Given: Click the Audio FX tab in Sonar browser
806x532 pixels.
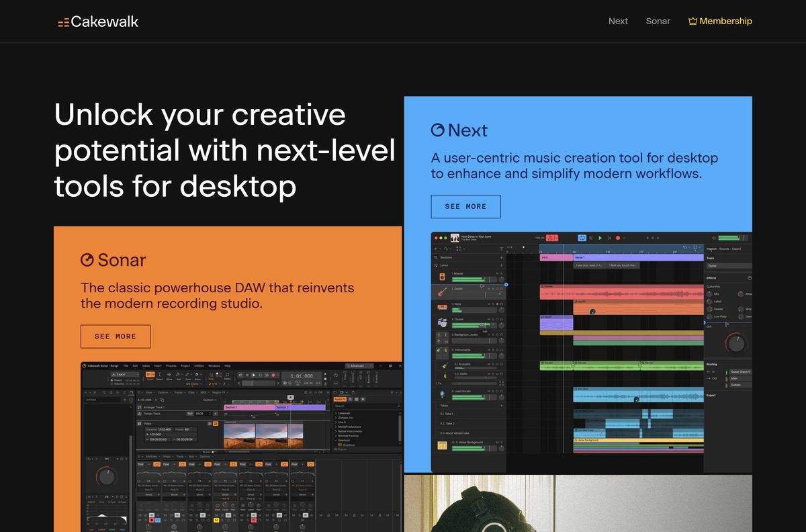Looking at the screenshot, I should (x=340, y=399).
